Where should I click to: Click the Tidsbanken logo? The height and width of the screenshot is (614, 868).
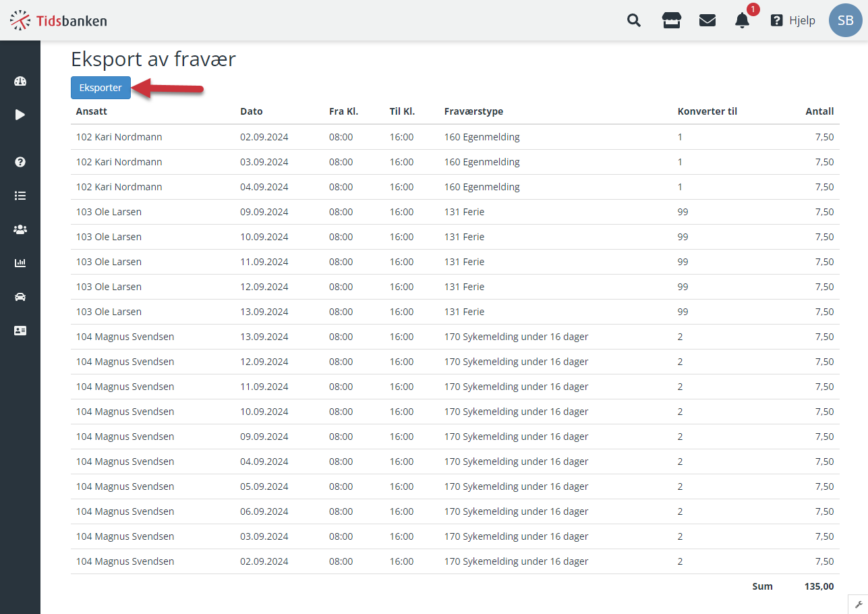(x=58, y=21)
